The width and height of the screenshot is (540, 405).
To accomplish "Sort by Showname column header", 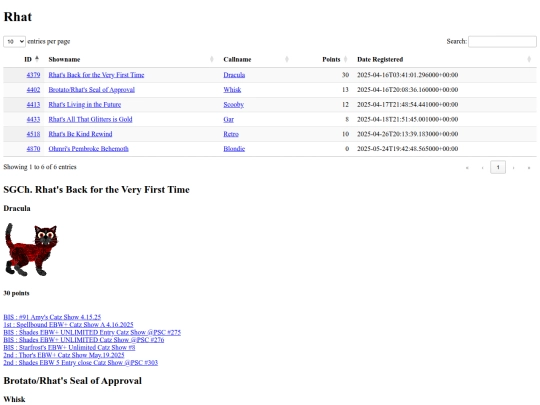I will click(x=131, y=59).
